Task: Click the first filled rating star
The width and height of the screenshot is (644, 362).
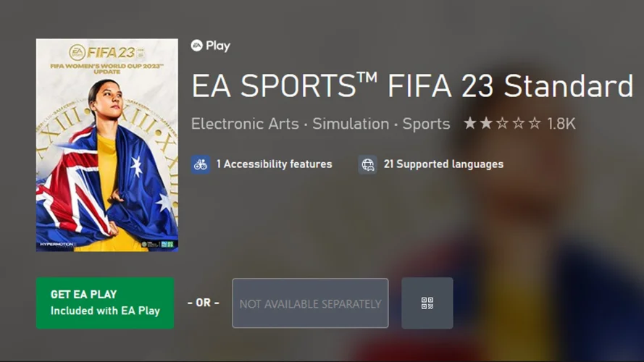Action: point(471,124)
